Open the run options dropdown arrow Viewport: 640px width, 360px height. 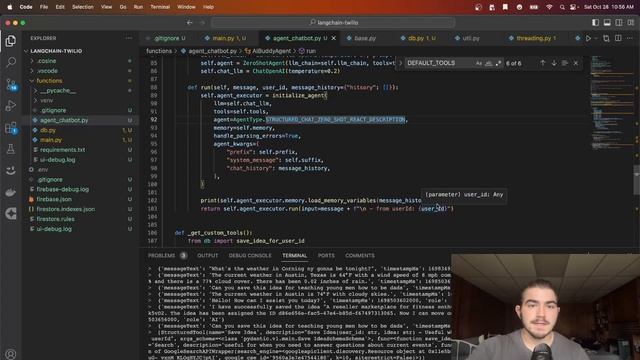596,38
